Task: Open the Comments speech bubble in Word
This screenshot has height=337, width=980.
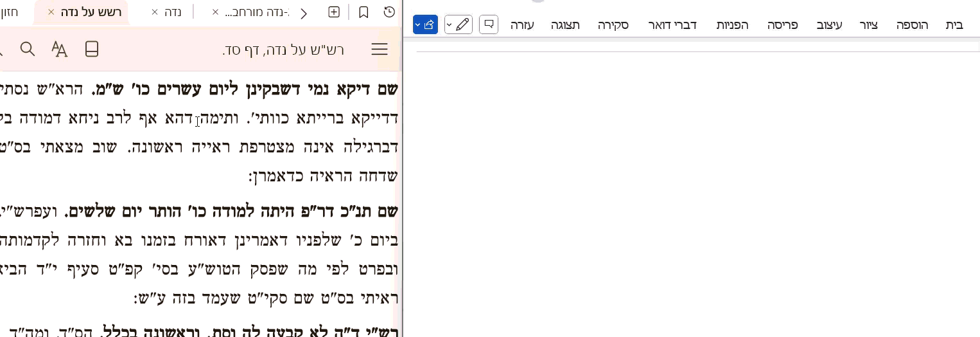Action: (489, 24)
